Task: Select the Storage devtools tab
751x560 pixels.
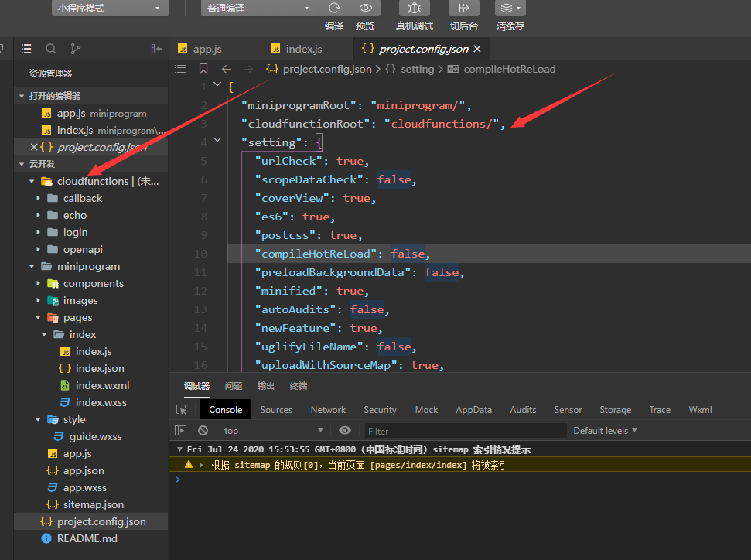Action: pyautogui.click(x=615, y=410)
